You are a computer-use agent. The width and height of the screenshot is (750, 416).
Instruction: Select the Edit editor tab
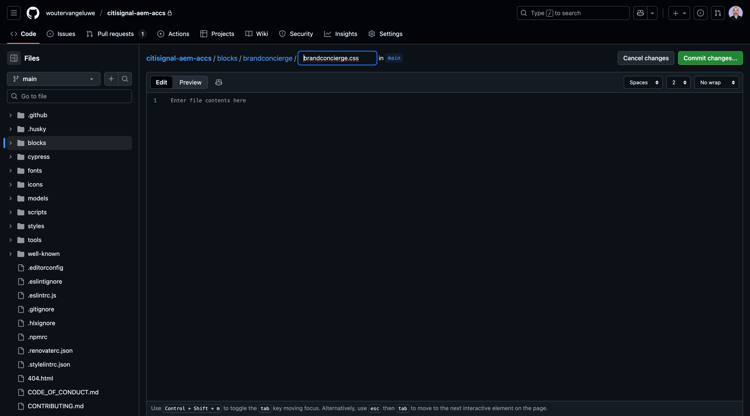click(161, 82)
